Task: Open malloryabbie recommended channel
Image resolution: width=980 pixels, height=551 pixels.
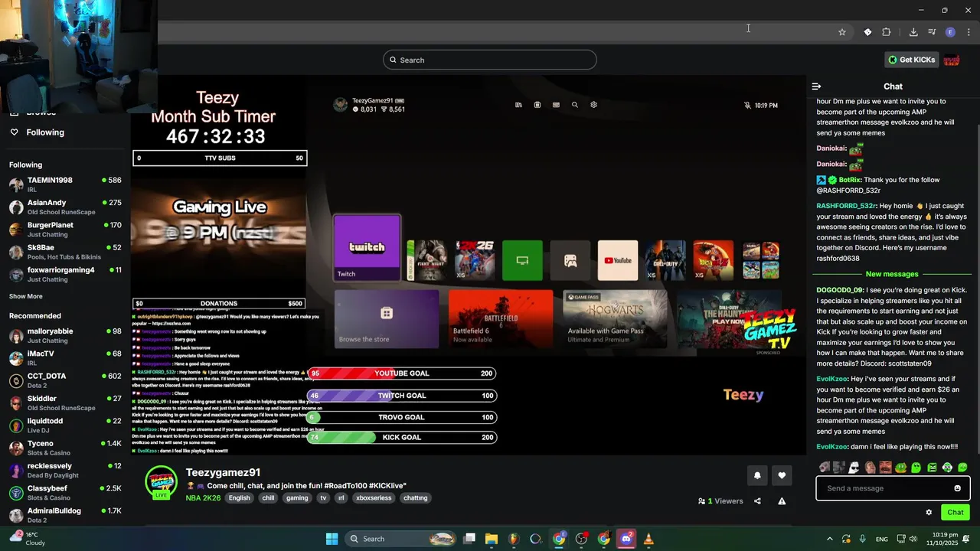Action: 65,335
